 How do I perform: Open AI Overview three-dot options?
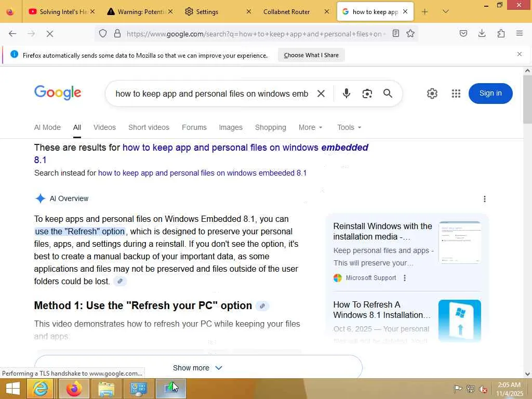(485, 199)
